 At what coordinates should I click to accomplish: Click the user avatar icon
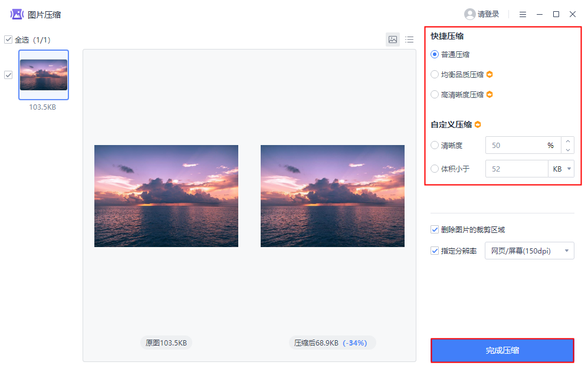point(469,14)
